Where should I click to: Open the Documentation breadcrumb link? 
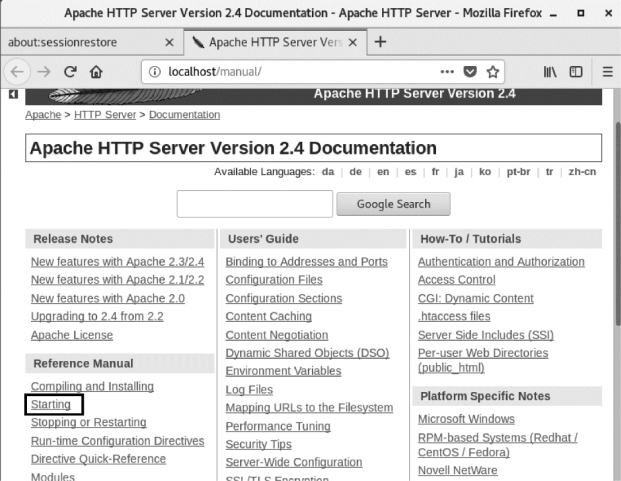pyautogui.click(x=185, y=115)
